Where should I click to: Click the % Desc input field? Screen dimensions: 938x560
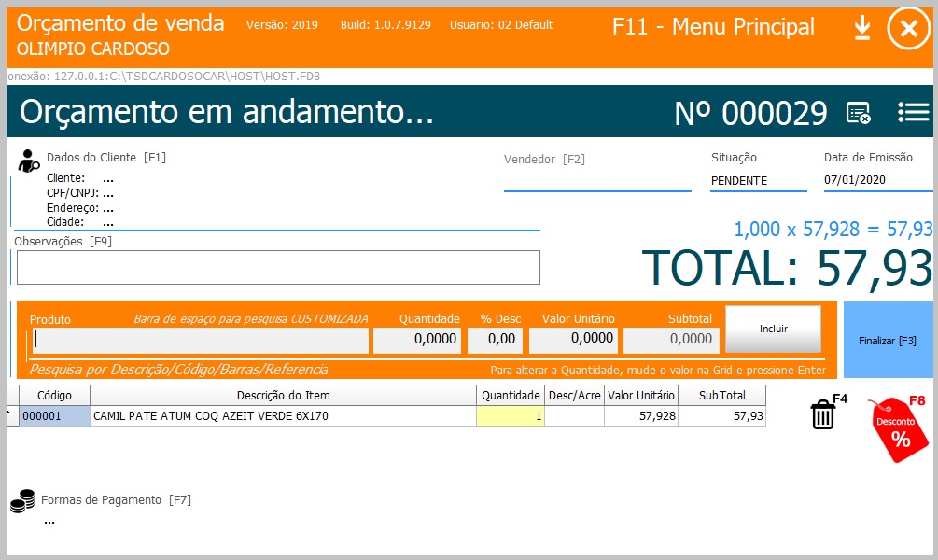coord(495,339)
